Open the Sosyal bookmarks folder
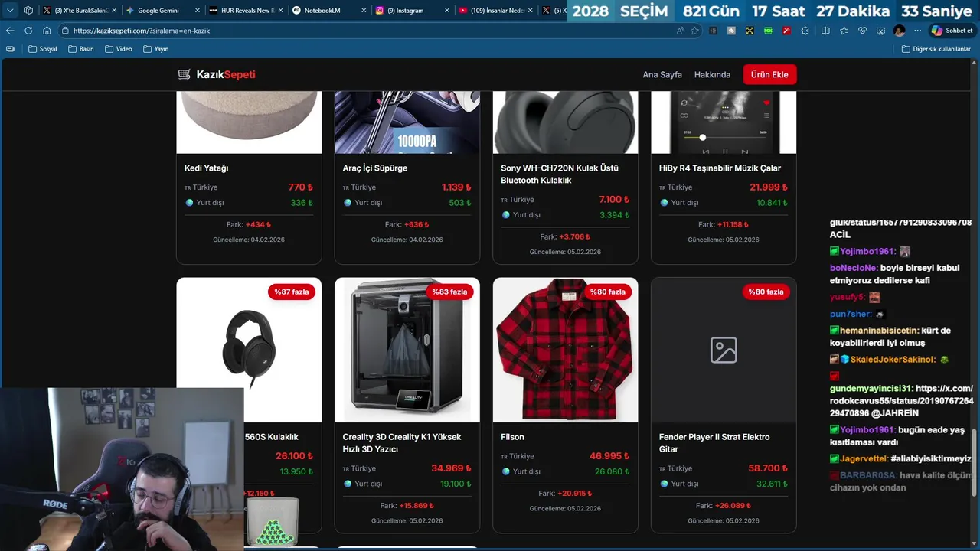The height and width of the screenshot is (551, 980). tap(43, 49)
